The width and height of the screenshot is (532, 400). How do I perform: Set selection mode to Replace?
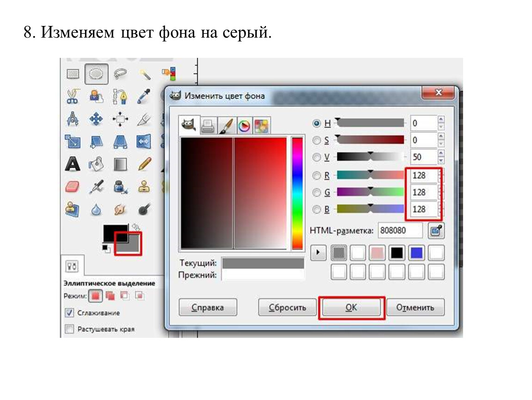95,296
